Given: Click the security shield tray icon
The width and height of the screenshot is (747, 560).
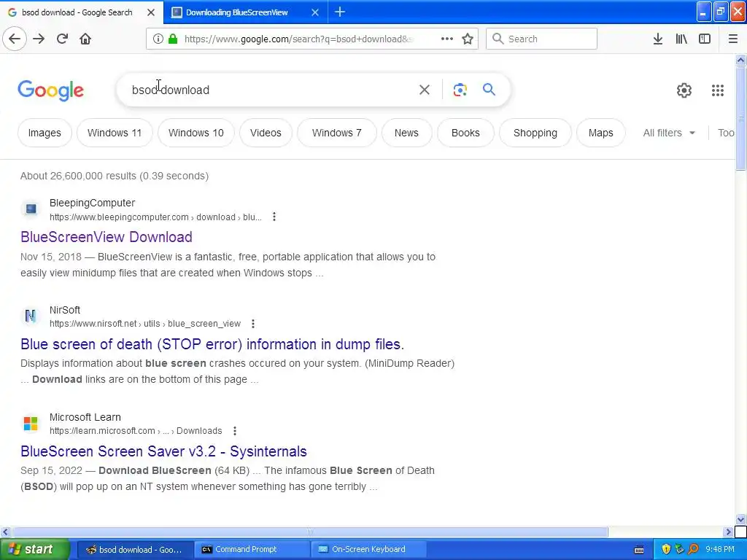Looking at the screenshot, I should [666, 549].
